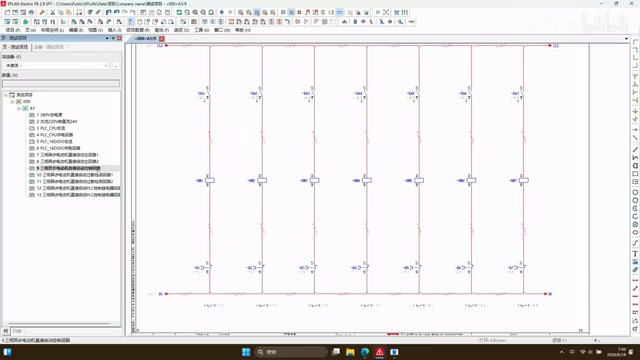Select the Polyline tool in right toolbar
Screen dimensions: 640x360
pos(635,158)
